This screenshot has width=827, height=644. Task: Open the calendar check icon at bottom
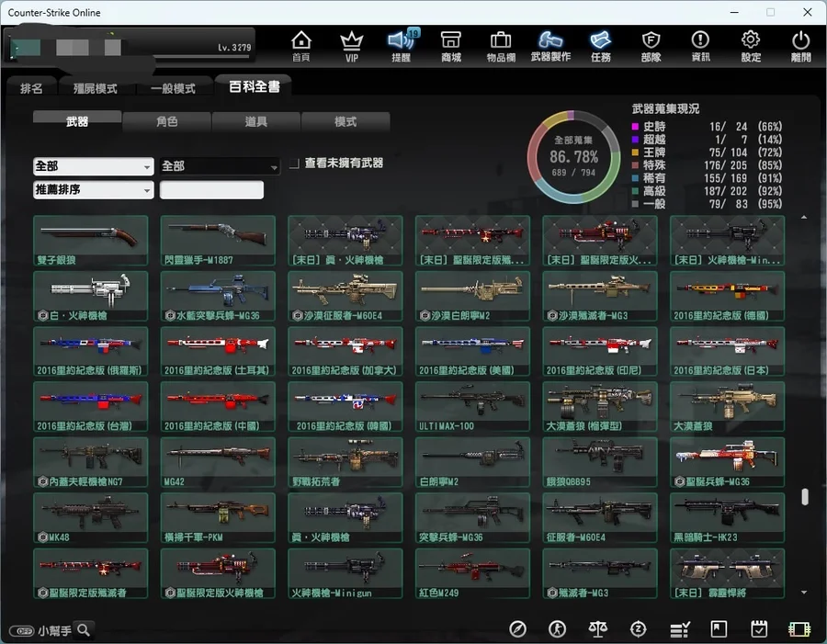click(759, 629)
